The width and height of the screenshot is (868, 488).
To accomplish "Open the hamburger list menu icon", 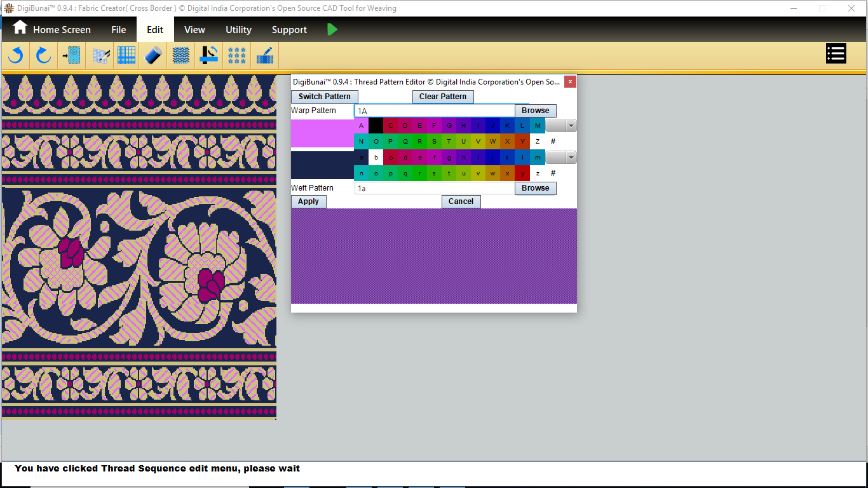I will click(x=836, y=54).
